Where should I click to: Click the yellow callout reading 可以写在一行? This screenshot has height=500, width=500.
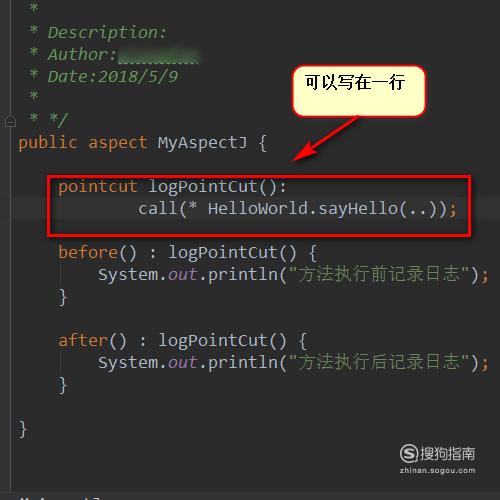pos(359,91)
